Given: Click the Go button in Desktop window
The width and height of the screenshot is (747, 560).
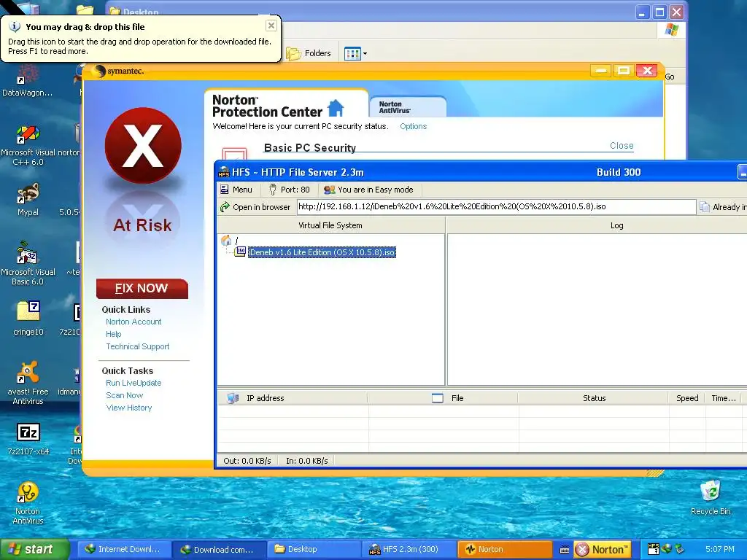Looking at the screenshot, I should (x=670, y=77).
